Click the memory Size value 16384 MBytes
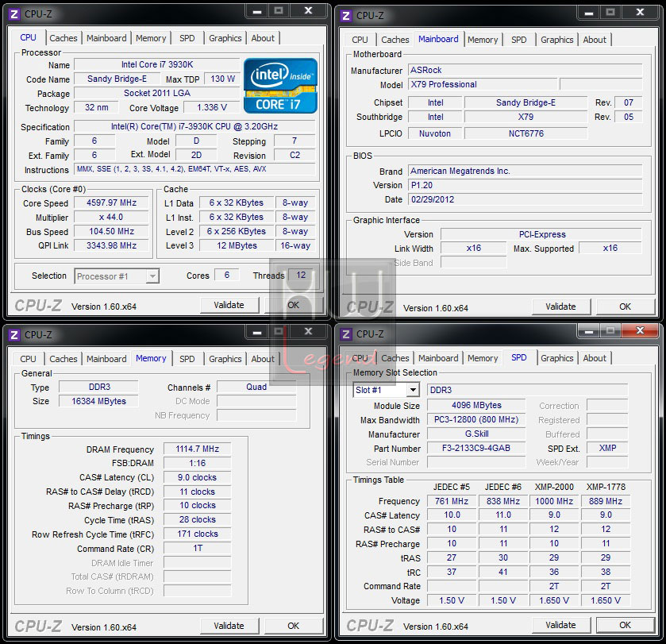This screenshot has width=666, height=644. [98, 401]
